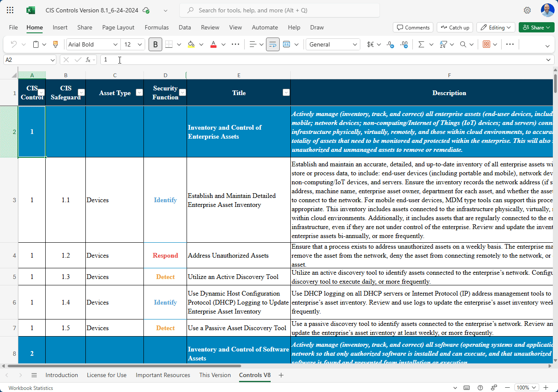Click the Search for tools box
This screenshot has height=392, width=558.
(x=280, y=10)
